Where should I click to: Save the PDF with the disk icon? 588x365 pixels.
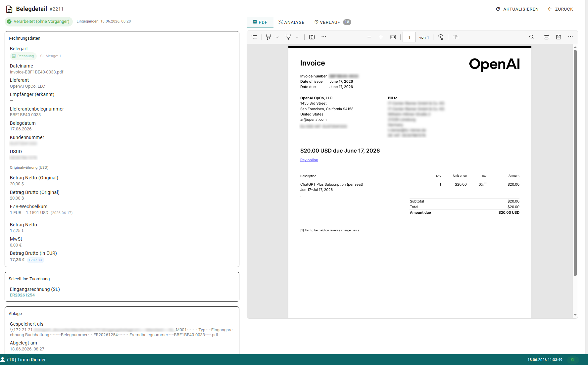tap(559, 37)
